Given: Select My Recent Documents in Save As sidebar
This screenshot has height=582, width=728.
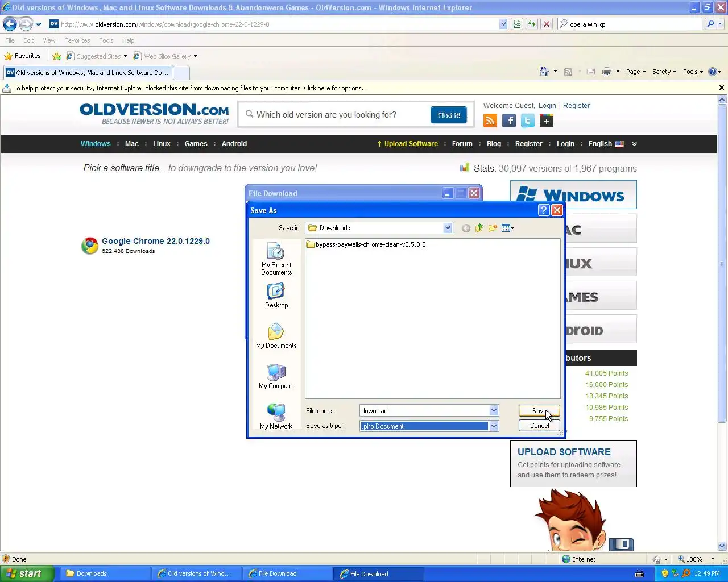Looking at the screenshot, I should [x=276, y=259].
